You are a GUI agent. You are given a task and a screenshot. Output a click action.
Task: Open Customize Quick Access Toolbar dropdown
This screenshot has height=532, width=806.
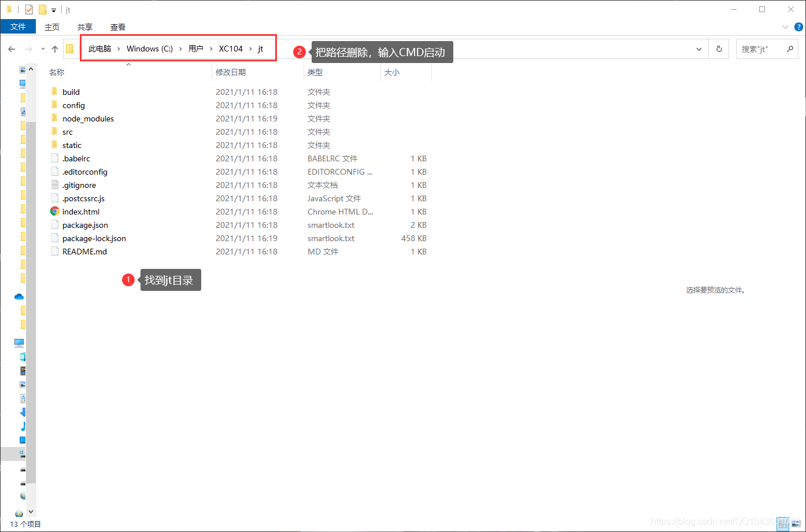tap(54, 10)
